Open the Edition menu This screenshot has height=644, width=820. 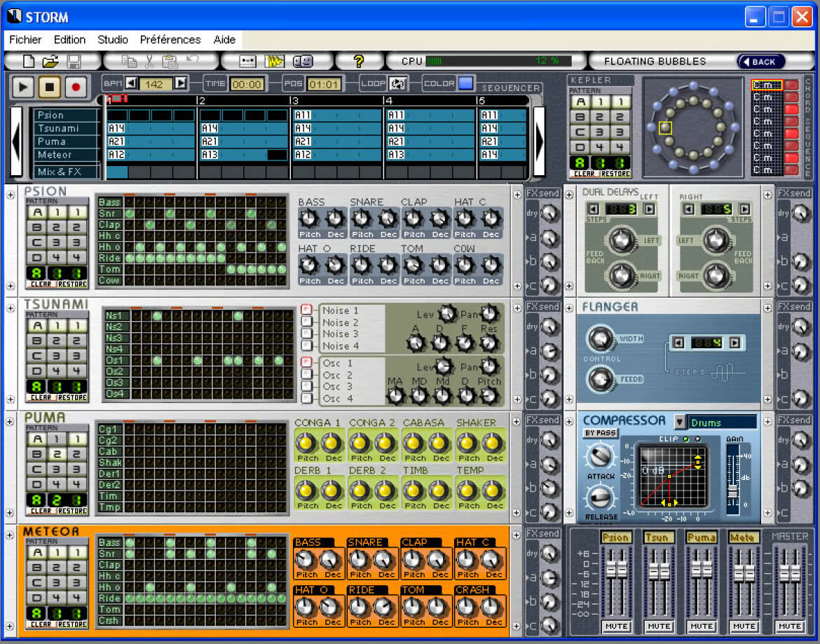coord(69,40)
